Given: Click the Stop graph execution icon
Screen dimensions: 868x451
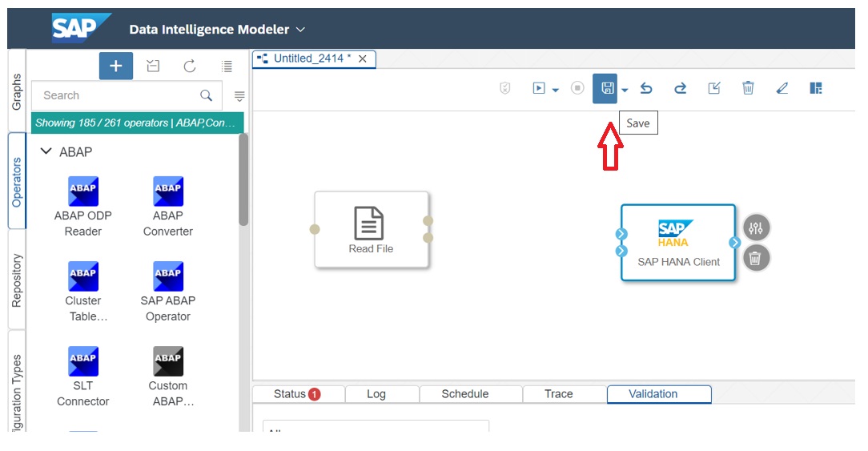Looking at the screenshot, I should click(577, 88).
